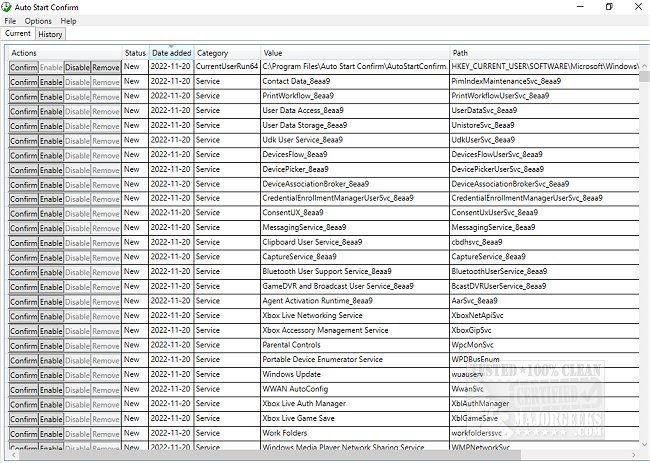This screenshot has width=650, height=463.
Task: Enable the Contact Data_8eaa9 service
Action: [x=51, y=82]
